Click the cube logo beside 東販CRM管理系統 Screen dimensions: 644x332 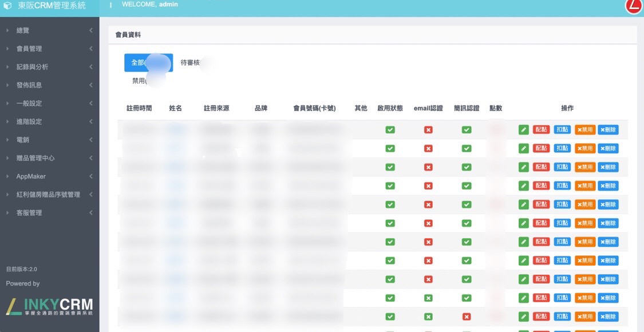pos(7,6)
